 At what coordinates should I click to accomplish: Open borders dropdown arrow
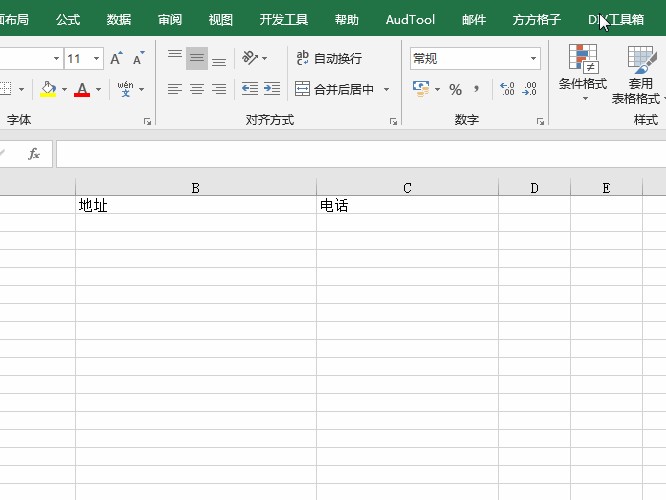pyautogui.click(x=21, y=89)
